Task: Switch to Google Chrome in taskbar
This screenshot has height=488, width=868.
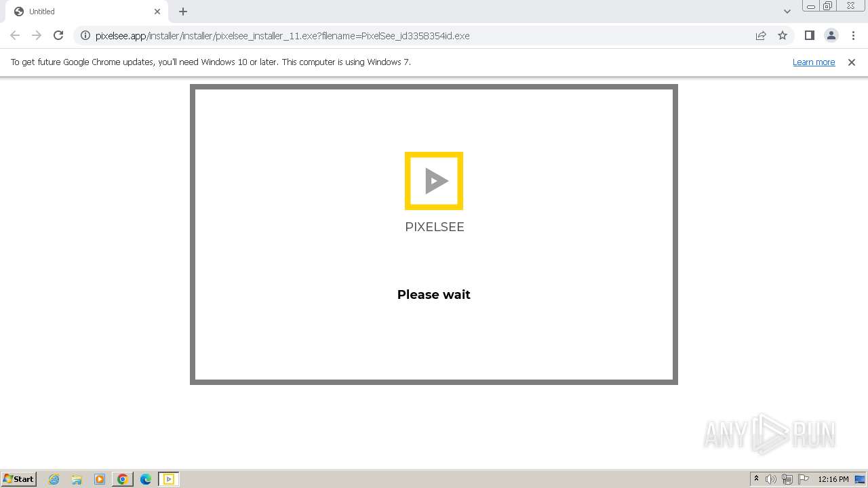Action: point(123,479)
